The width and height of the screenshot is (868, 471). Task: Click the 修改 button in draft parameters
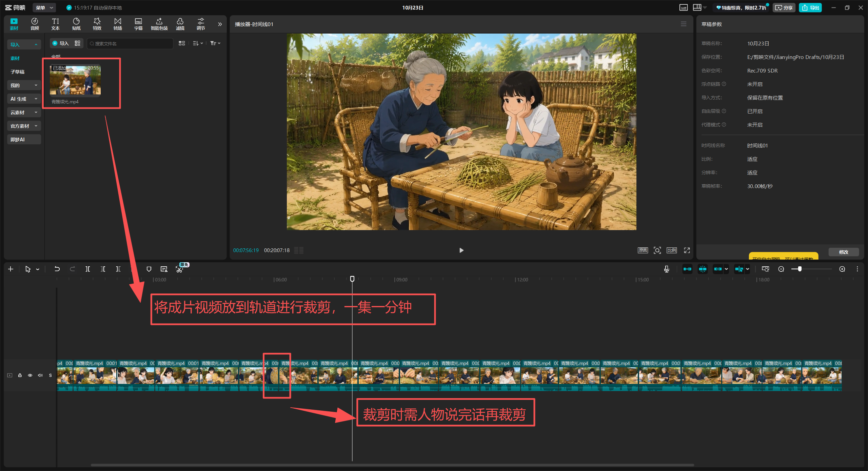[x=844, y=252]
